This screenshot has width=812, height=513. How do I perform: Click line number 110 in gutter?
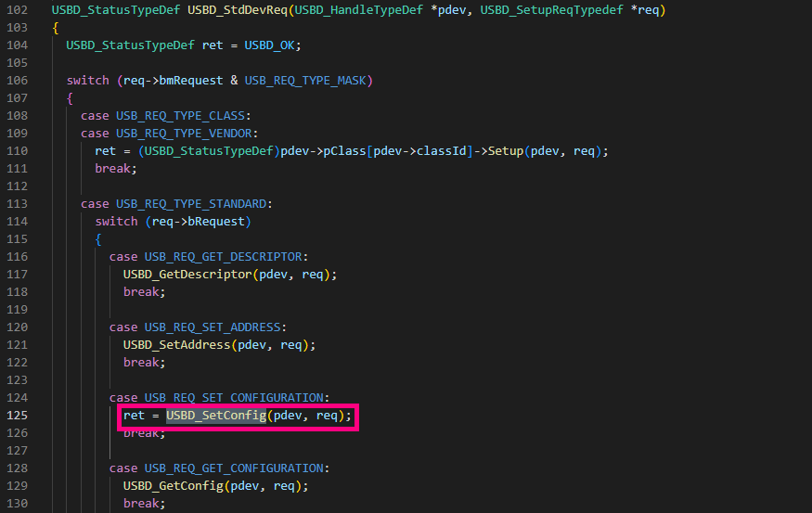(x=17, y=150)
